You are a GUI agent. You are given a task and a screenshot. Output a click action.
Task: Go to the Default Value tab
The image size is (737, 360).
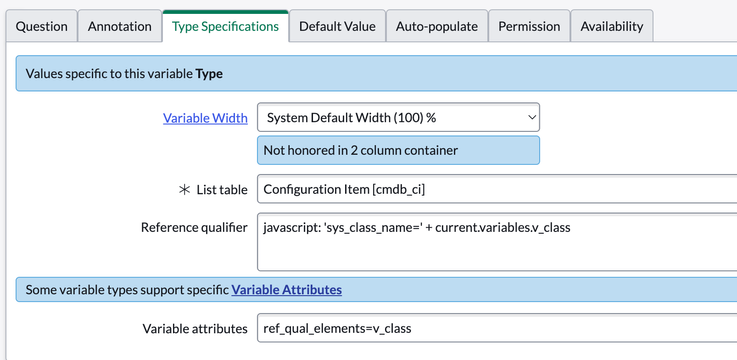(x=337, y=26)
